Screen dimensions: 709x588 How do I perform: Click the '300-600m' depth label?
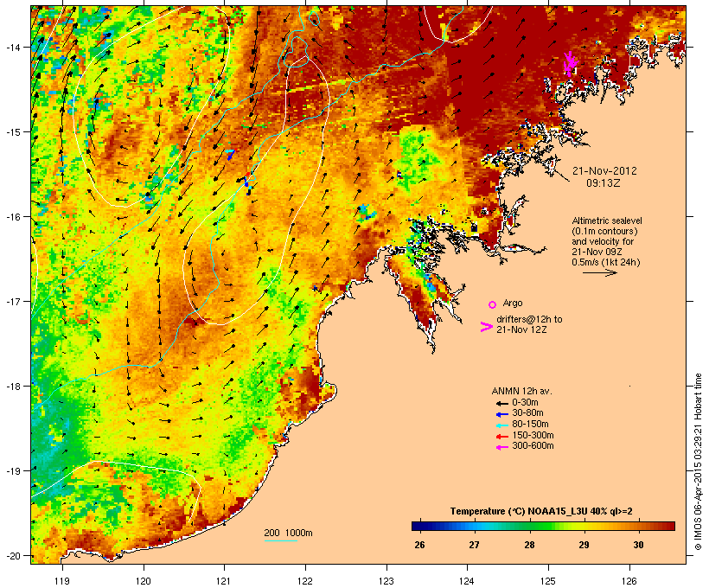coord(533,446)
